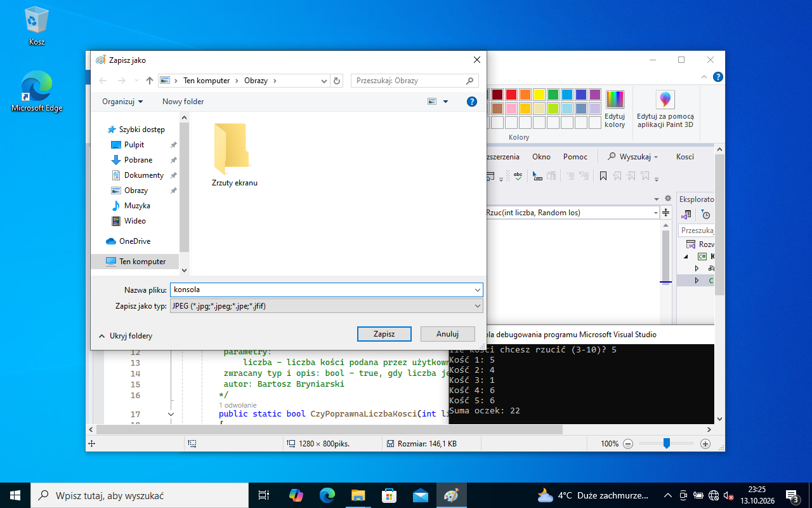Open the Wyszukaj search menu
The image size is (812, 508).
pyautogui.click(x=633, y=157)
